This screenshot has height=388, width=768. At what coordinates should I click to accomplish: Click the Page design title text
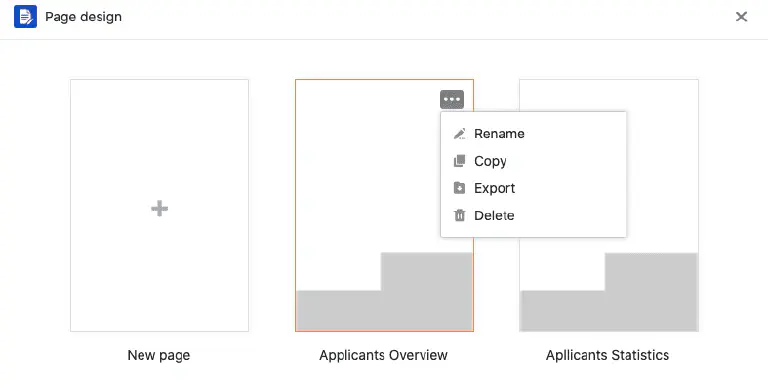click(83, 17)
